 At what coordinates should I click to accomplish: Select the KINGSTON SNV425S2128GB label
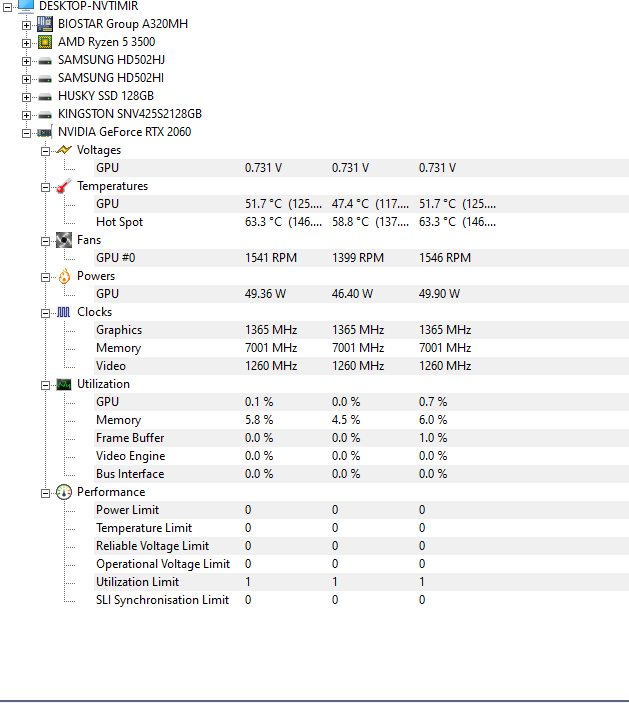(130, 114)
